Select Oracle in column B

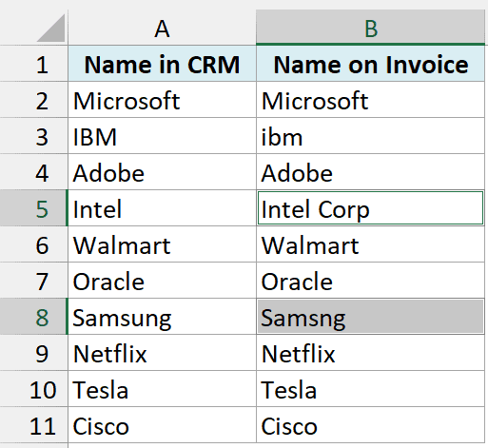click(x=370, y=281)
